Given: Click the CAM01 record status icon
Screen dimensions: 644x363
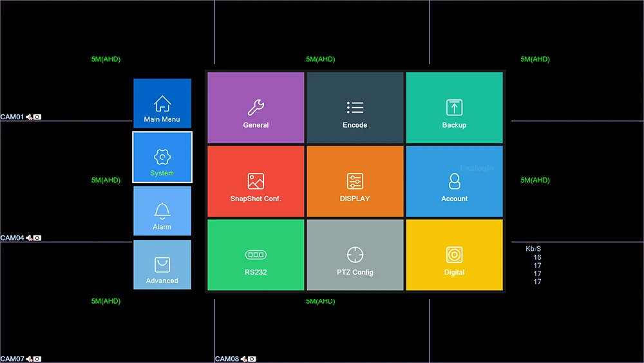Looking at the screenshot, I should 37,117.
